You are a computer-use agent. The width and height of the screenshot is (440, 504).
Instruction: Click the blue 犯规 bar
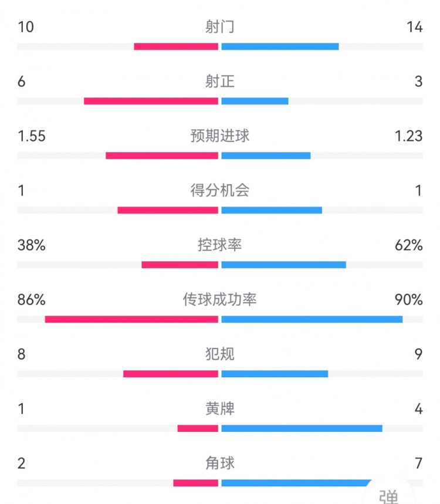coord(275,374)
